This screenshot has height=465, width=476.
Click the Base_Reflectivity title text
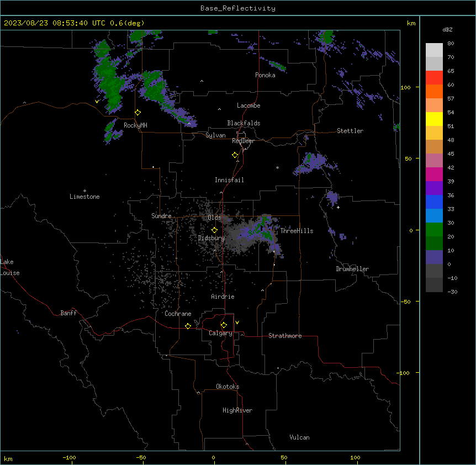[238, 8]
